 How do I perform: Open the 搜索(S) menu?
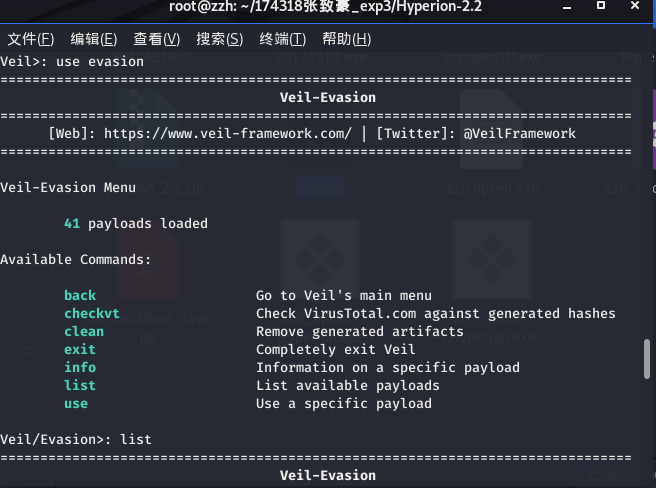tap(220, 39)
